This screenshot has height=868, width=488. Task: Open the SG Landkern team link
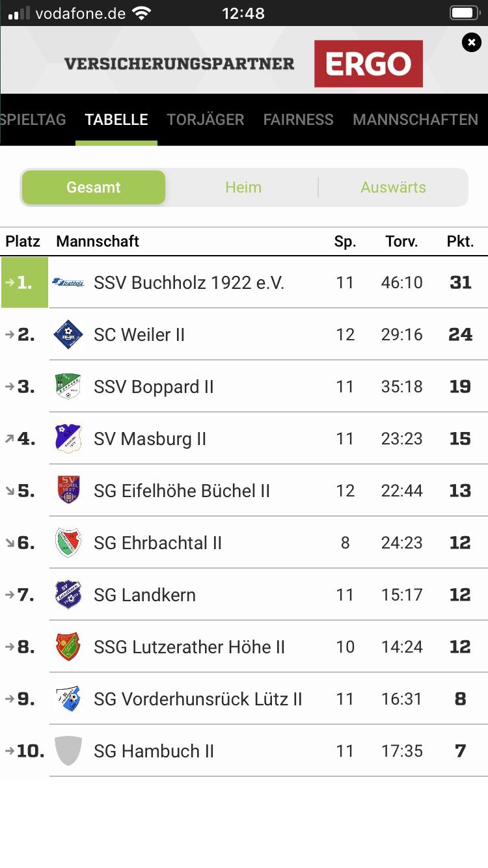pyautogui.click(x=144, y=595)
